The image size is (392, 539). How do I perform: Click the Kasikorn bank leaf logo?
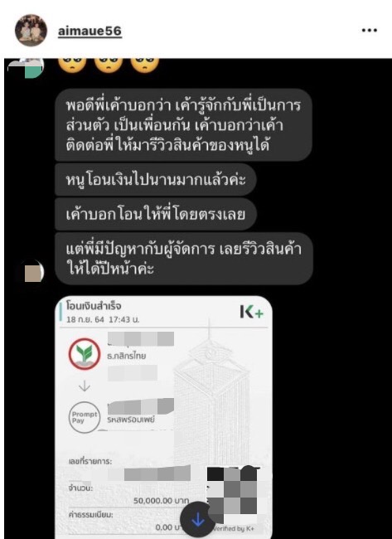[x=85, y=354]
